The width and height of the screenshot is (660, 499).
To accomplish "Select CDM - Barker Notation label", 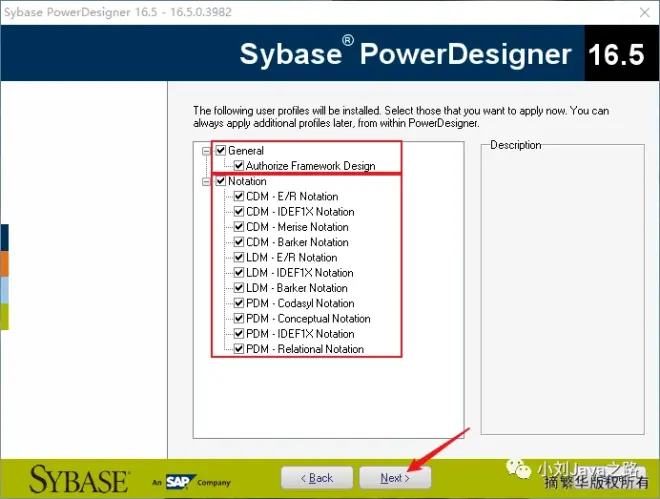I will click(297, 242).
